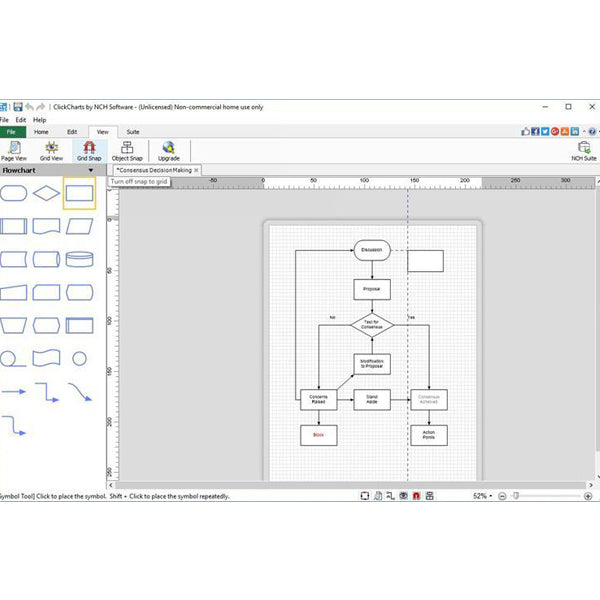Toggle page view icon in status bar
The image size is (600, 600).
point(378,496)
